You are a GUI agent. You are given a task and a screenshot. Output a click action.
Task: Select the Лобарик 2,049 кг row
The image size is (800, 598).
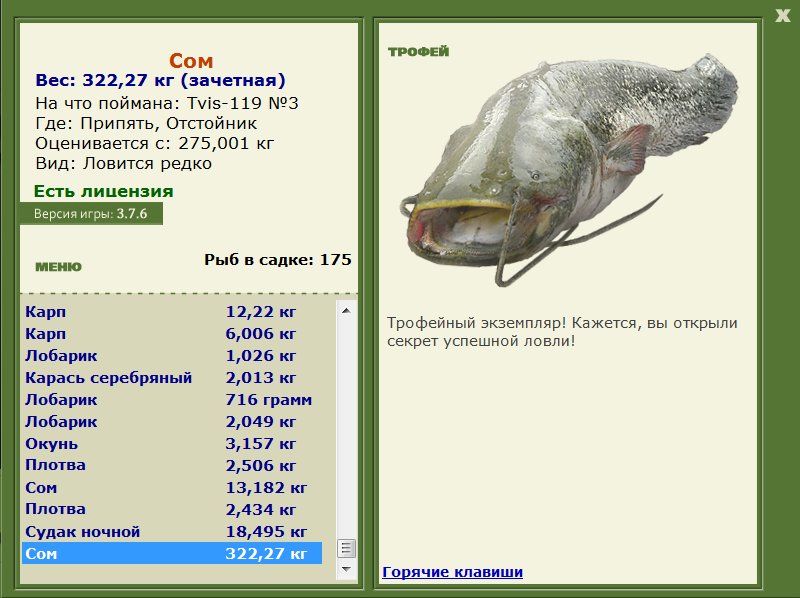tap(172, 421)
